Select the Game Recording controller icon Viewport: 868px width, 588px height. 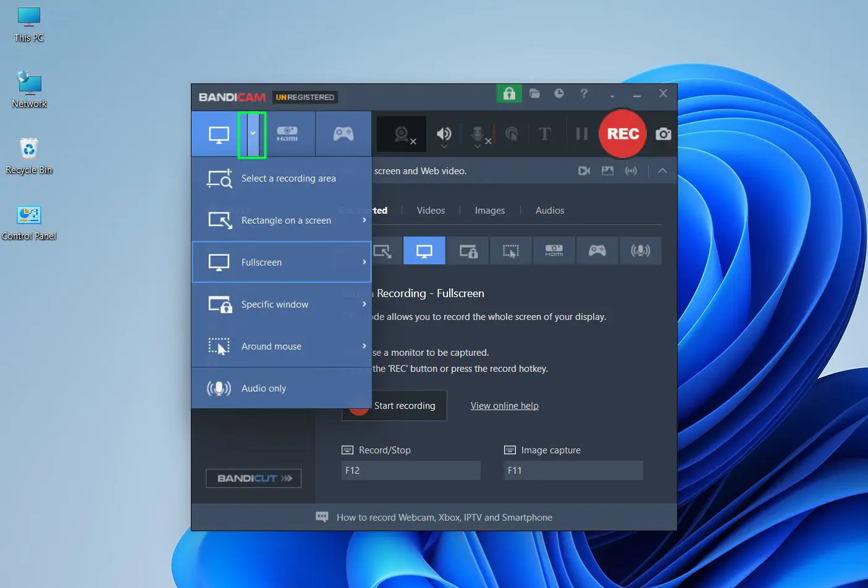(x=343, y=133)
